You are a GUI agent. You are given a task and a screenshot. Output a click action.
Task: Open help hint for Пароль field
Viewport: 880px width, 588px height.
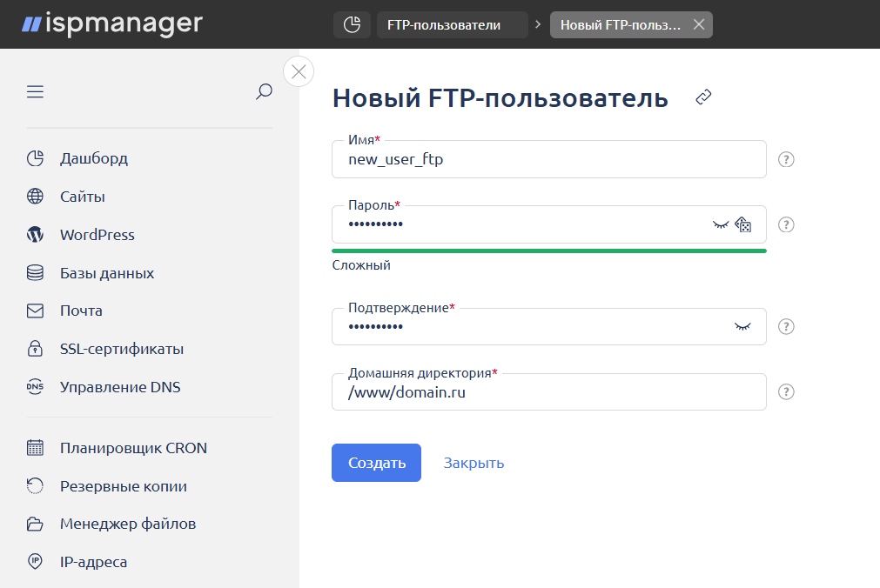(x=786, y=224)
